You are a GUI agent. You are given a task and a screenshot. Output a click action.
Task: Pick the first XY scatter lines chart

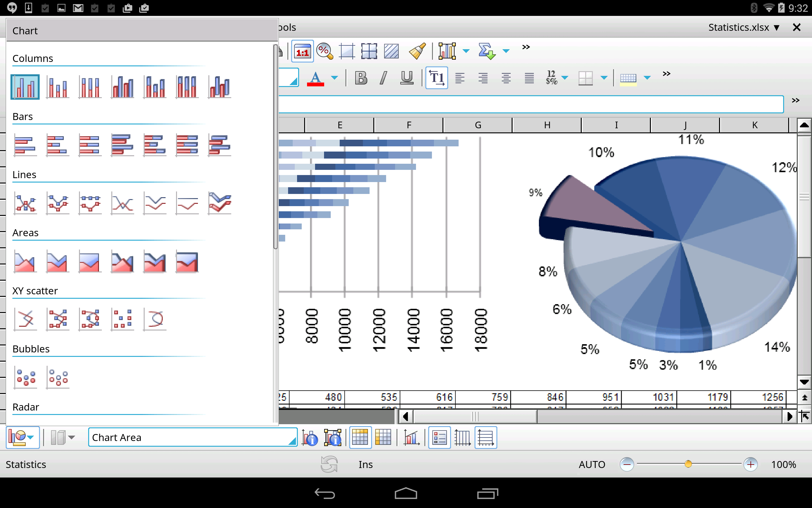[x=25, y=319]
